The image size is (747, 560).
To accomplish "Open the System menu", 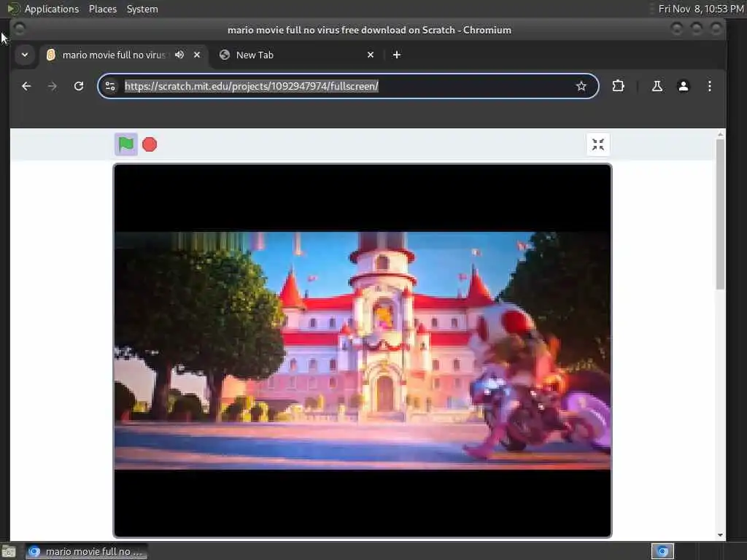I will 142,9.
